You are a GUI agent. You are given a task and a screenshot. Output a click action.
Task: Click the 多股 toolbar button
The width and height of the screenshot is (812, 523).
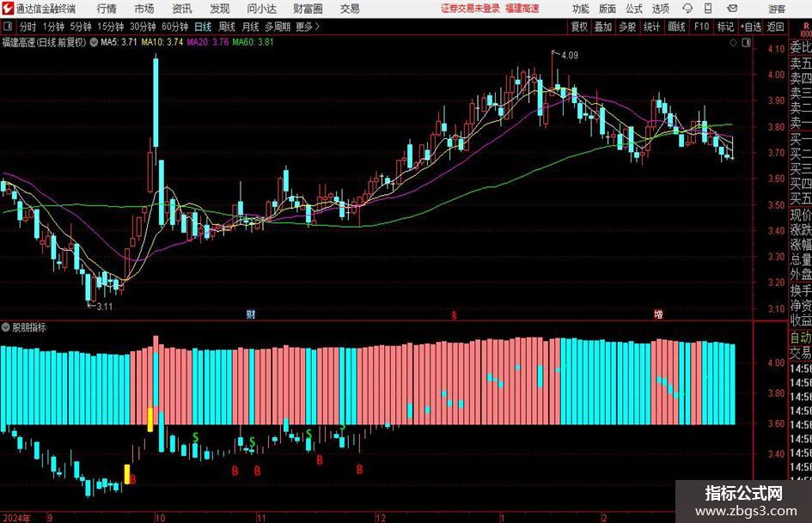click(x=627, y=27)
